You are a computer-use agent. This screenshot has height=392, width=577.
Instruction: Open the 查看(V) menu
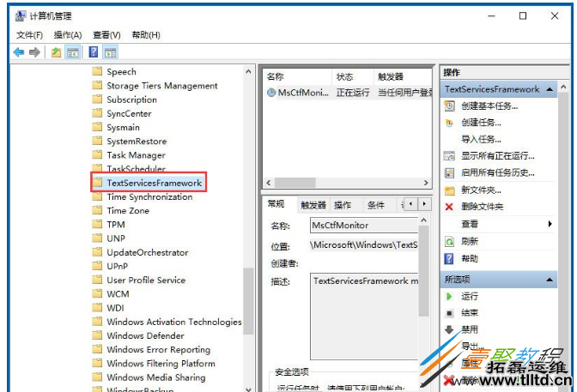[x=106, y=35]
